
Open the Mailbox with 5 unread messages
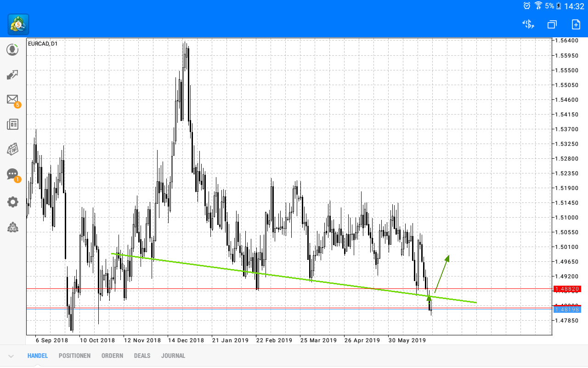click(x=12, y=99)
